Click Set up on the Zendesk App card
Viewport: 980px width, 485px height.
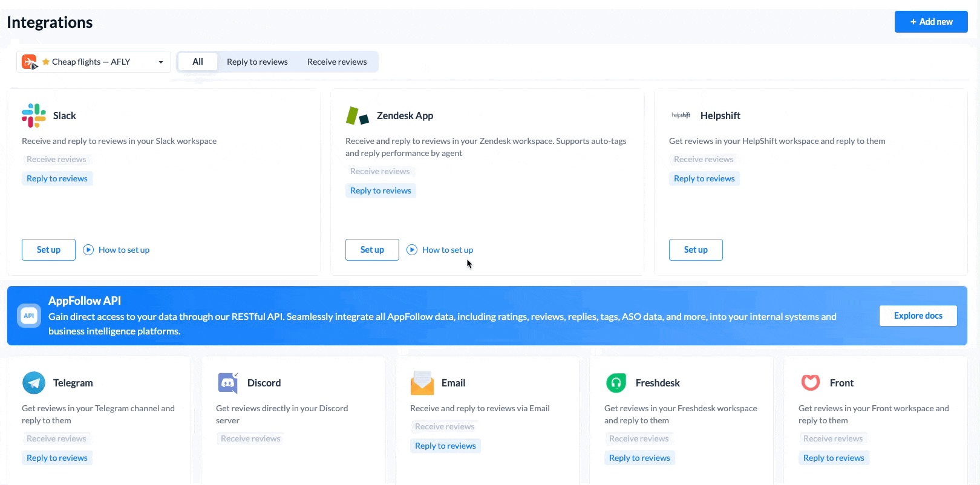[372, 250]
